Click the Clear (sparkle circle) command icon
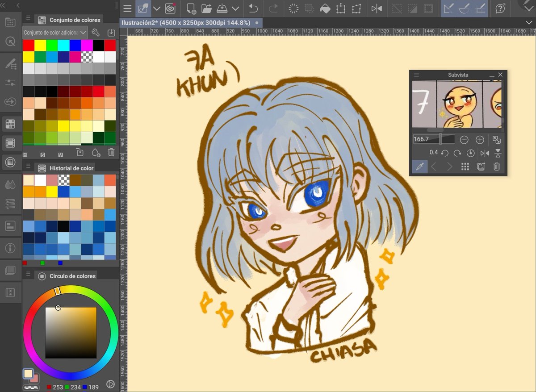This screenshot has width=536, height=392. tap(293, 8)
